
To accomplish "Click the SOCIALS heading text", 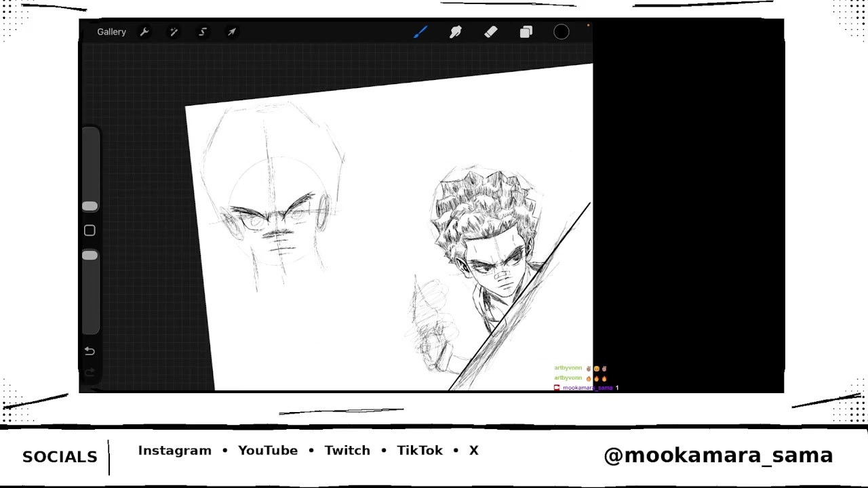I will pyautogui.click(x=60, y=457).
